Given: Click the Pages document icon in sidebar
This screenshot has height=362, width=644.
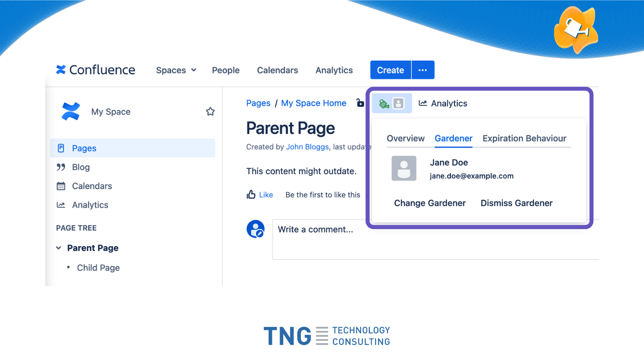Looking at the screenshot, I should [x=61, y=148].
